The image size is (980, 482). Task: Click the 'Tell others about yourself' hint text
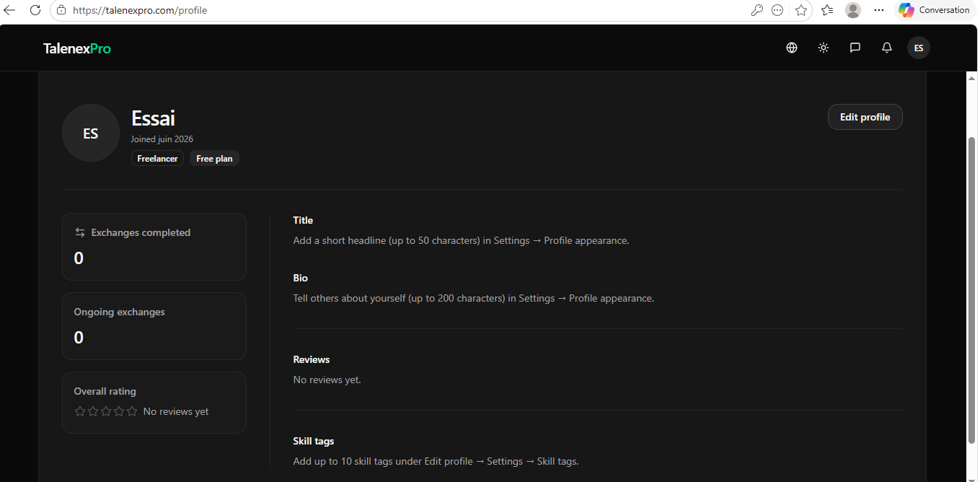[x=474, y=298]
